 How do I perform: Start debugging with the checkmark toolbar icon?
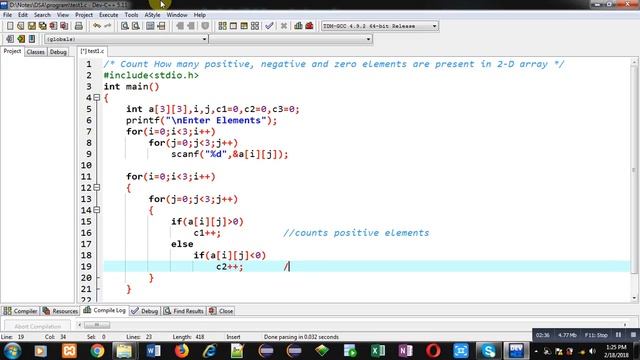tap(269, 26)
